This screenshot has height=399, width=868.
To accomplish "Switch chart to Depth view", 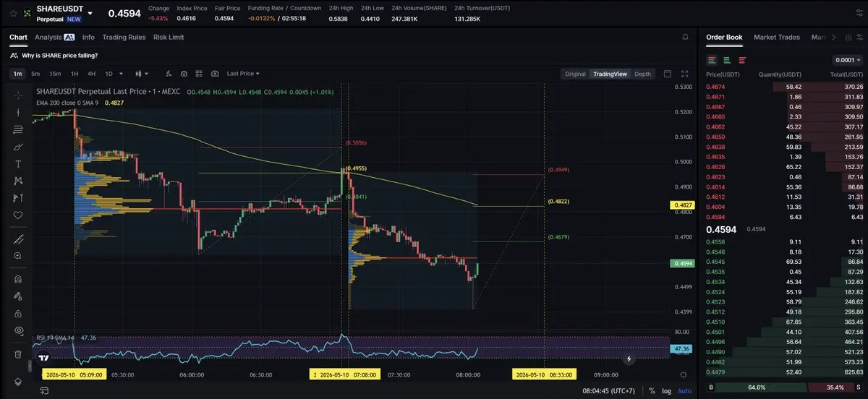I will coord(642,74).
